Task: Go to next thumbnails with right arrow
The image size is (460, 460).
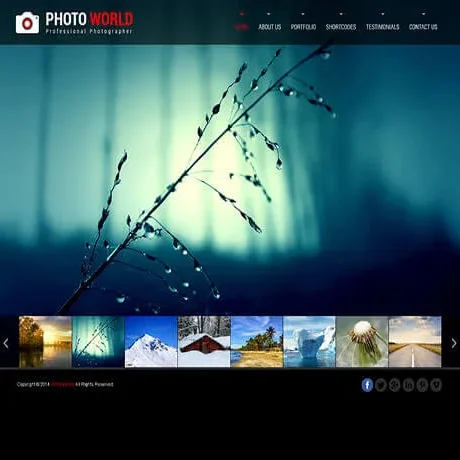Action: point(454,343)
